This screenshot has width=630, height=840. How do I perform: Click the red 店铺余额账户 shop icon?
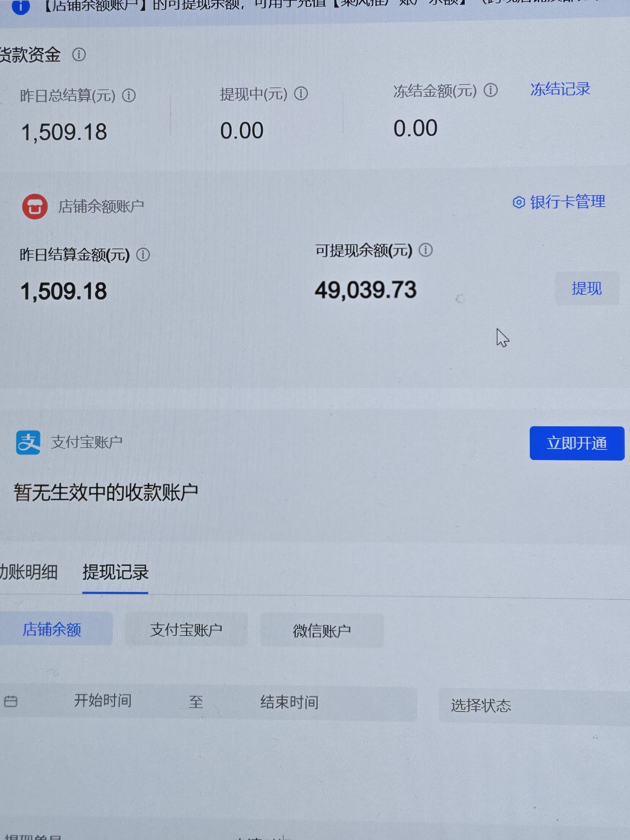(35, 206)
